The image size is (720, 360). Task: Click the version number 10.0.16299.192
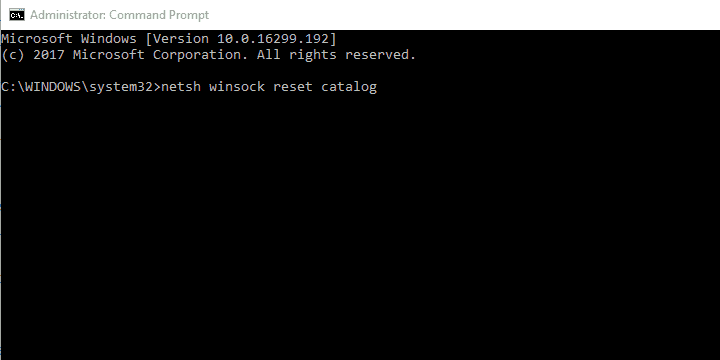click(x=273, y=39)
